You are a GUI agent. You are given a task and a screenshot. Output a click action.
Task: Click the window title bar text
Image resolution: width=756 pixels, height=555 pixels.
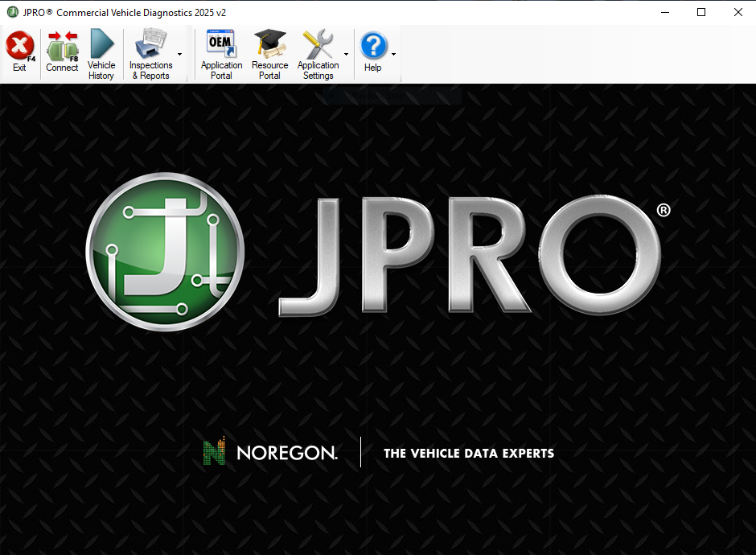click(125, 12)
